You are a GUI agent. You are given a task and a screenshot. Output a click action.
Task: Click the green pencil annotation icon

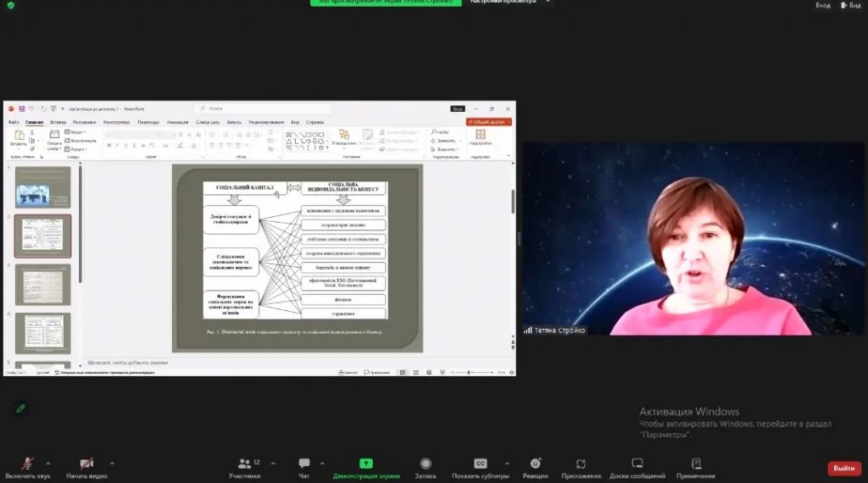pyautogui.click(x=21, y=408)
